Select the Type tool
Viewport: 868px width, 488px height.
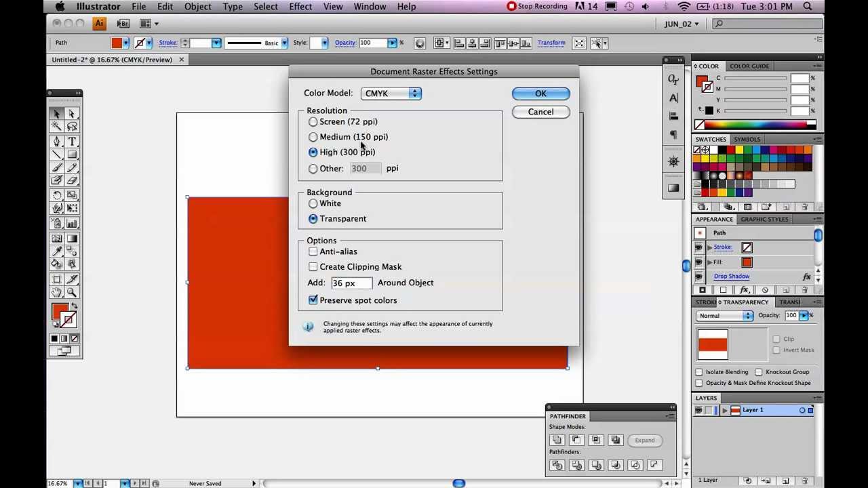pos(72,142)
